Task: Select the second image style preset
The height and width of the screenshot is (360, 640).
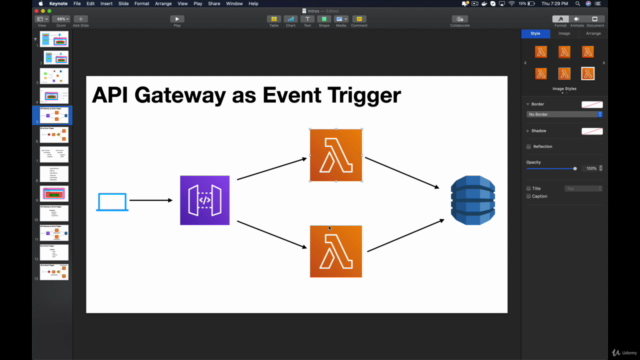Action: click(564, 52)
